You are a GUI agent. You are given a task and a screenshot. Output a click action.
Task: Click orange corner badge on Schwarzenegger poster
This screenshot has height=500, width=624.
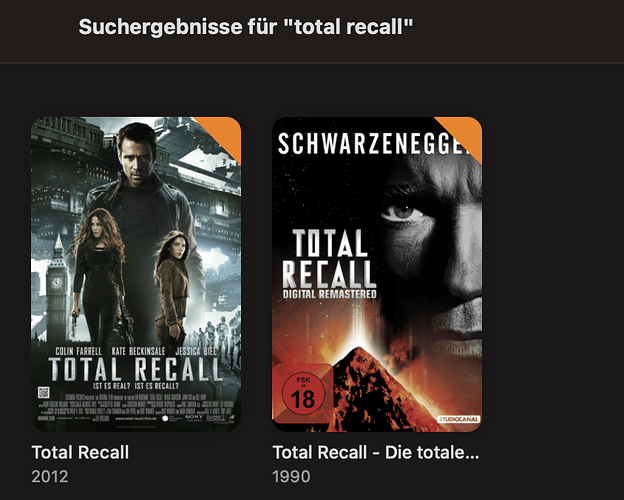pyautogui.click(x=465, y=133)
